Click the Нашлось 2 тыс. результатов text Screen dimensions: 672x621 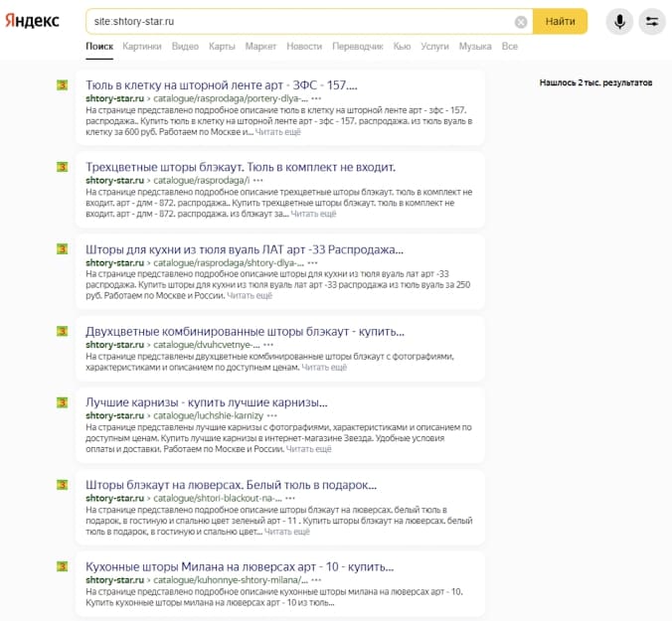pyautogui.click(x=595, y=82)
